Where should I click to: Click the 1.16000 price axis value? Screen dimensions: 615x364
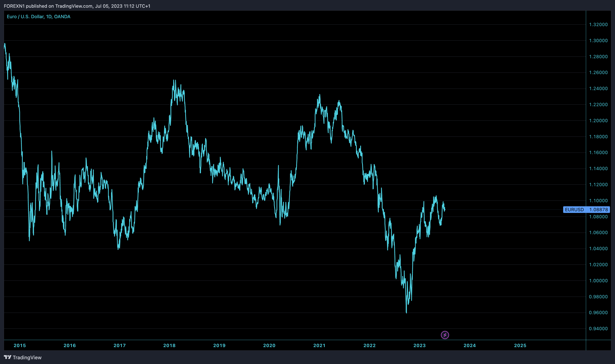598,153
